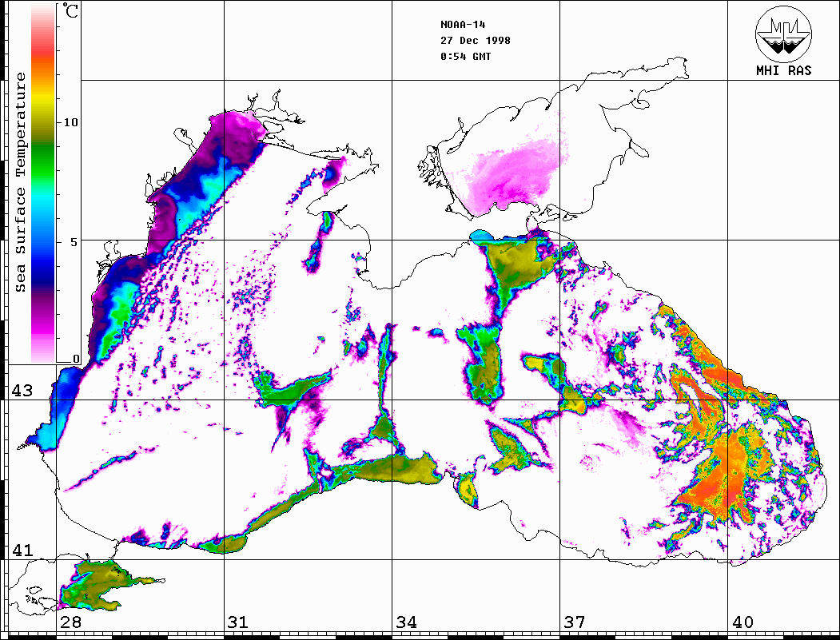Click longitude label '28'
Viewport: 840px width, 640px height.
70,622
